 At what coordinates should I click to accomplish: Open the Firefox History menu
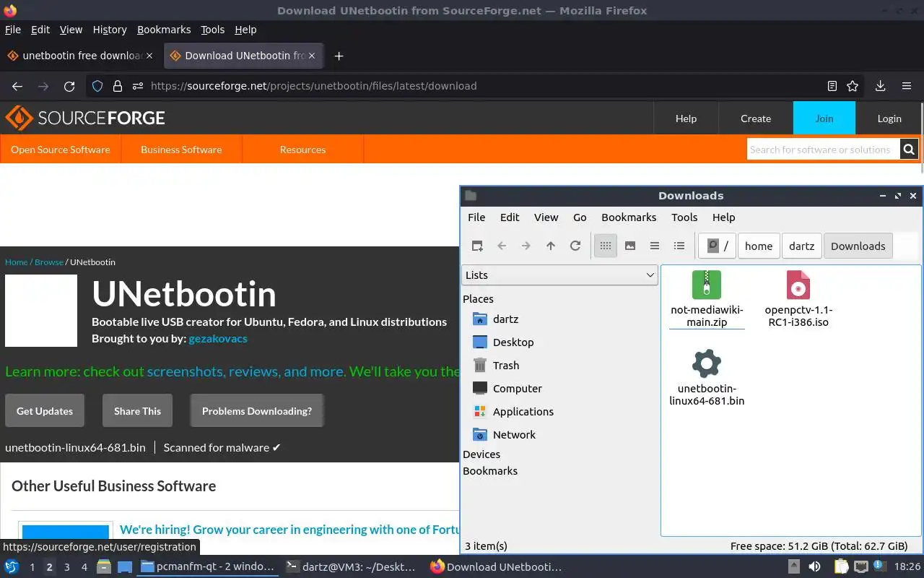110,30
